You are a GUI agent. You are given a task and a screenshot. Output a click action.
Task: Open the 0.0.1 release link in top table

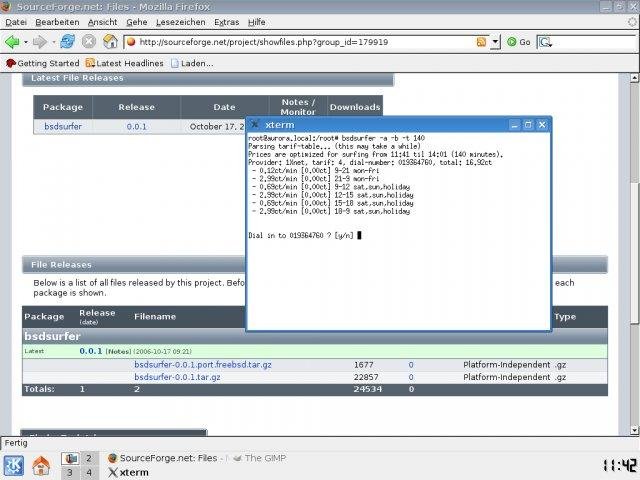(x=136, y=127)
